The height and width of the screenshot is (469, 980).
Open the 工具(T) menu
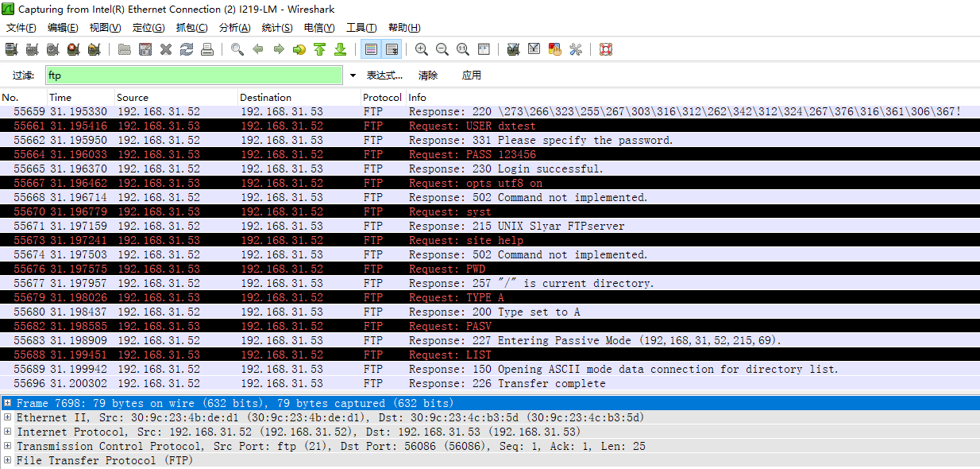362,28
